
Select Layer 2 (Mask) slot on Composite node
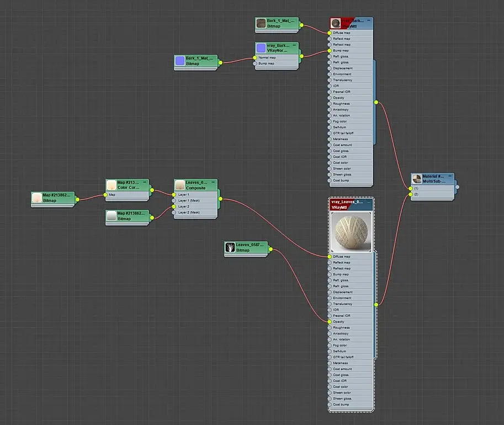tap(196, 212)
